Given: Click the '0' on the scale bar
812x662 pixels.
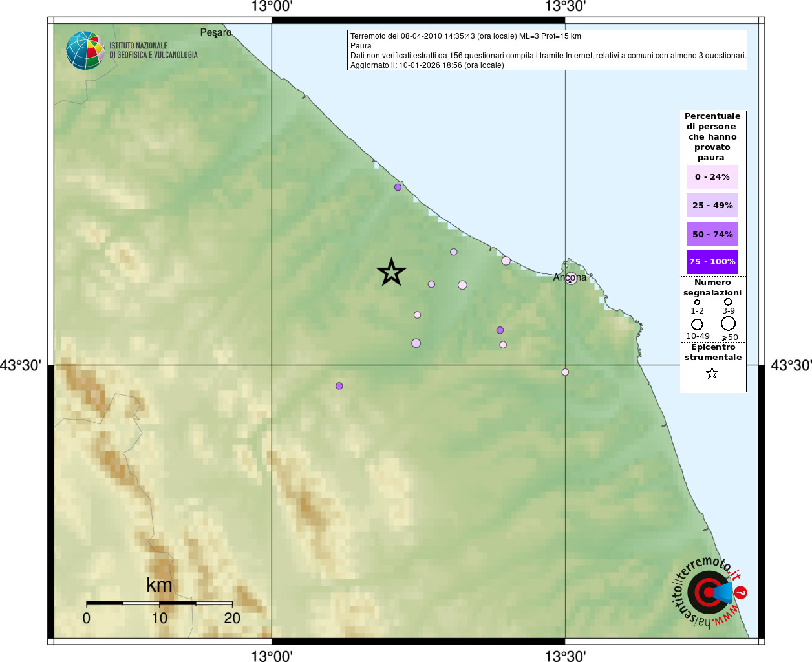Looking at the screenshot, I should tap(87, 618).
